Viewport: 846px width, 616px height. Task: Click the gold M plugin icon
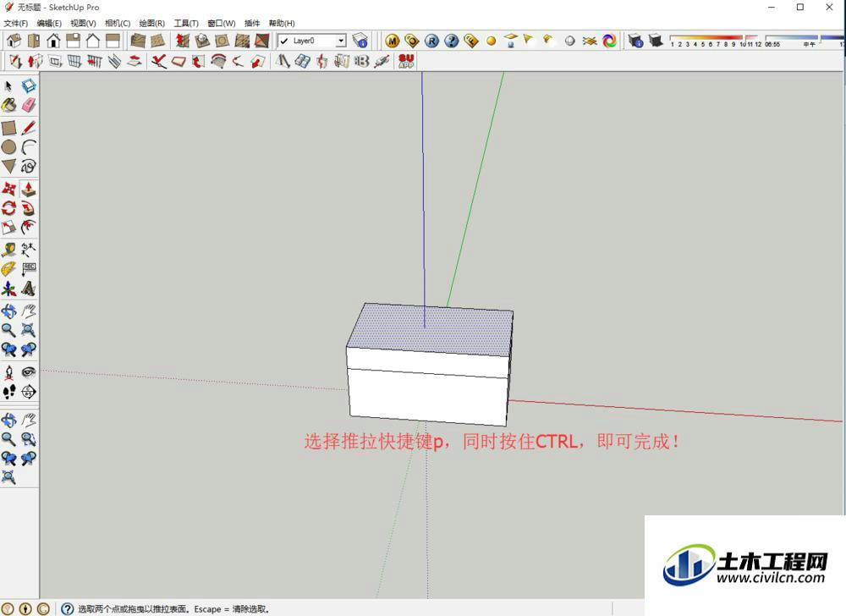tap(393, 41)
